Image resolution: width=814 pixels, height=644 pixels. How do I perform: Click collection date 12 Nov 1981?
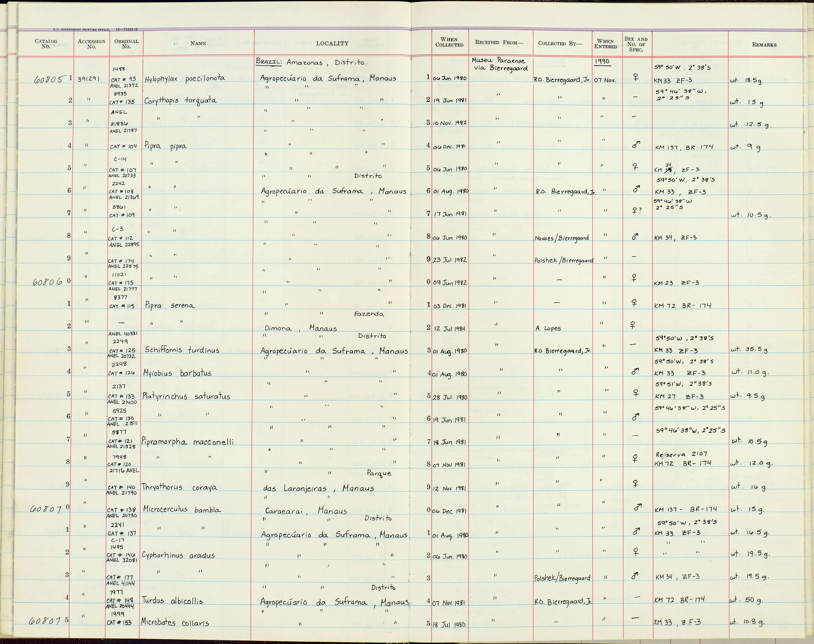(x=449, y=488)
